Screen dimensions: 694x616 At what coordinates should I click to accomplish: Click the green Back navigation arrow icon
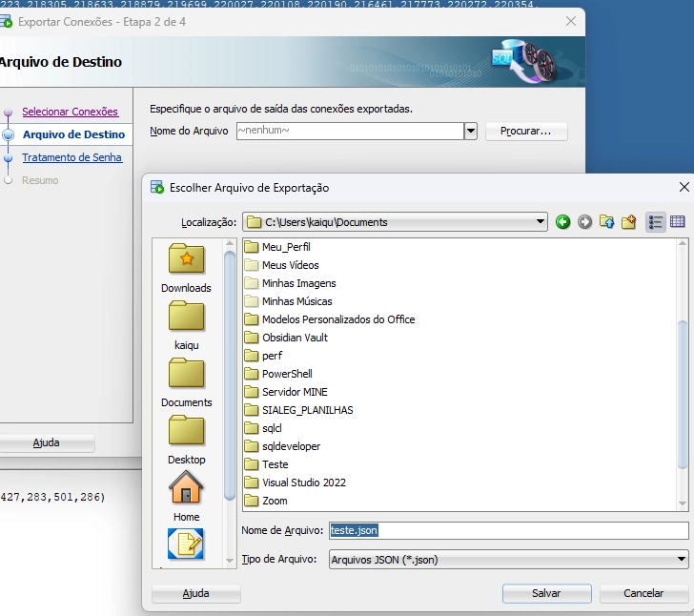coord(562,222)
